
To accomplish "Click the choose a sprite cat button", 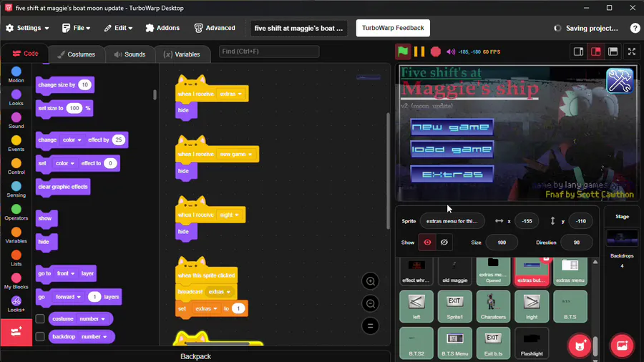I will click(580, 346).
